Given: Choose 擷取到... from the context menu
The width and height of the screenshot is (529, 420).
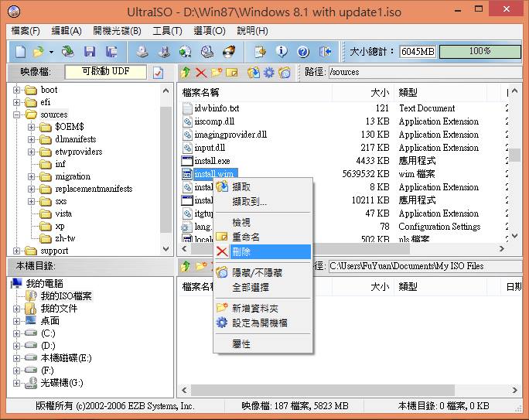Looking at the screenshot, I should (263, 201).
